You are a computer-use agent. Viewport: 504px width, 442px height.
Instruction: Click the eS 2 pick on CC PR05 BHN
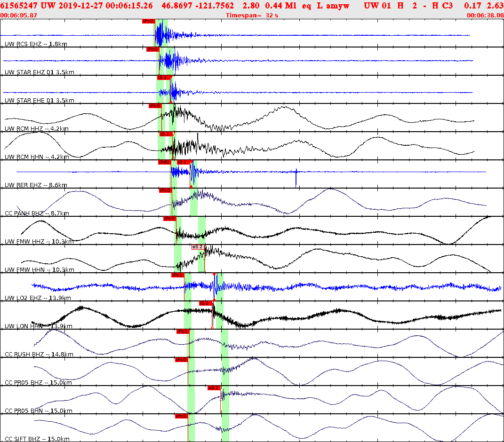tap(213, 388)
